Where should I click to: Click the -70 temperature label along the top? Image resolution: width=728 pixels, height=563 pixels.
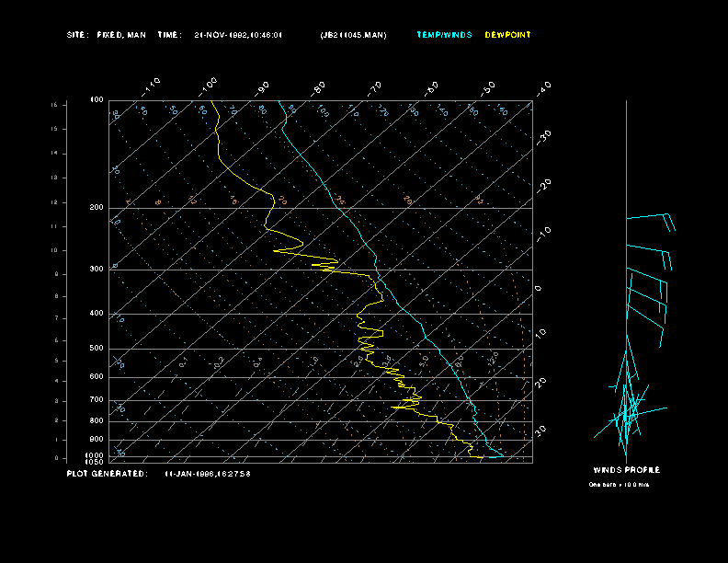[x=375, y=87]
